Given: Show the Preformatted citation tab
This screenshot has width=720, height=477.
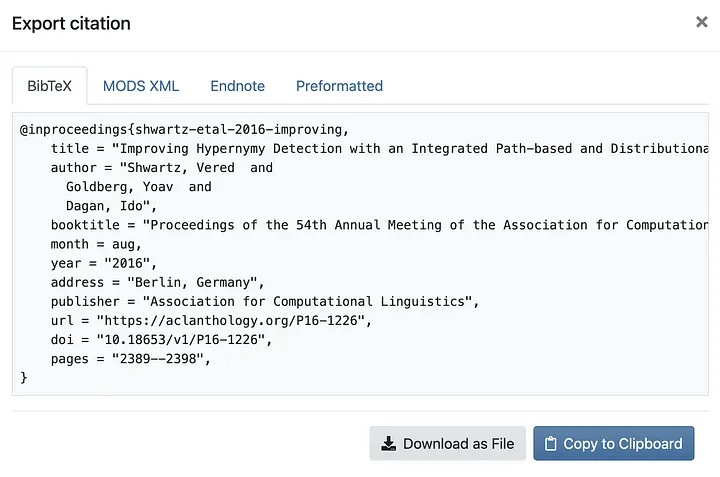Looking at the screenshot, I should coord(339,86).
